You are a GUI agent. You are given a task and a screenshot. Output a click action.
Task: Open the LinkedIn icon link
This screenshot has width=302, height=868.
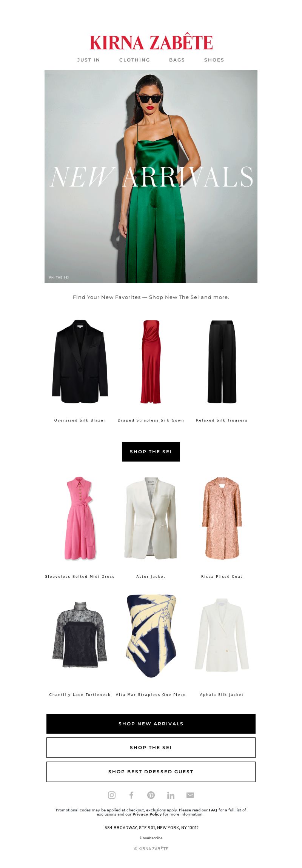pos(171,795)
